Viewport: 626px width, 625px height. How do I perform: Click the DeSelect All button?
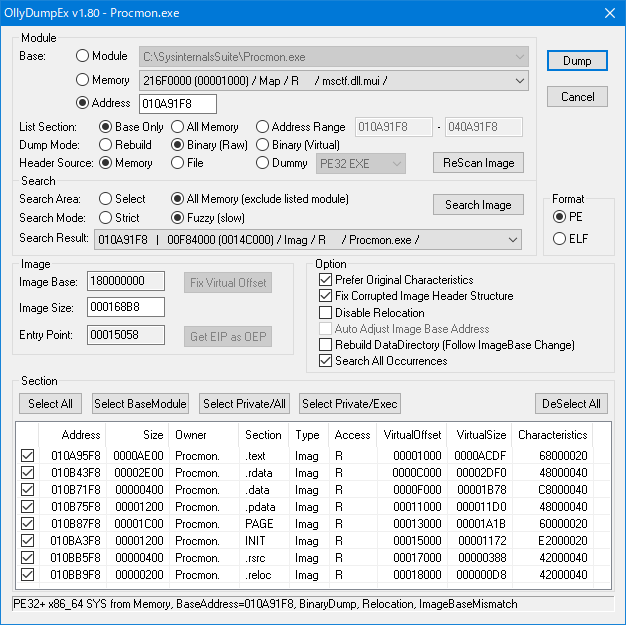[x=571, y=404]
